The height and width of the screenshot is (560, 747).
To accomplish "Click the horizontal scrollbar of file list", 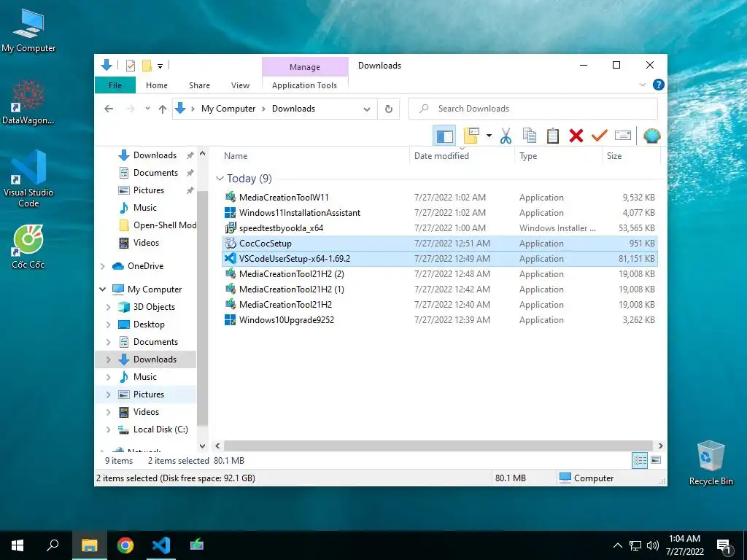I will coord(438,446).
